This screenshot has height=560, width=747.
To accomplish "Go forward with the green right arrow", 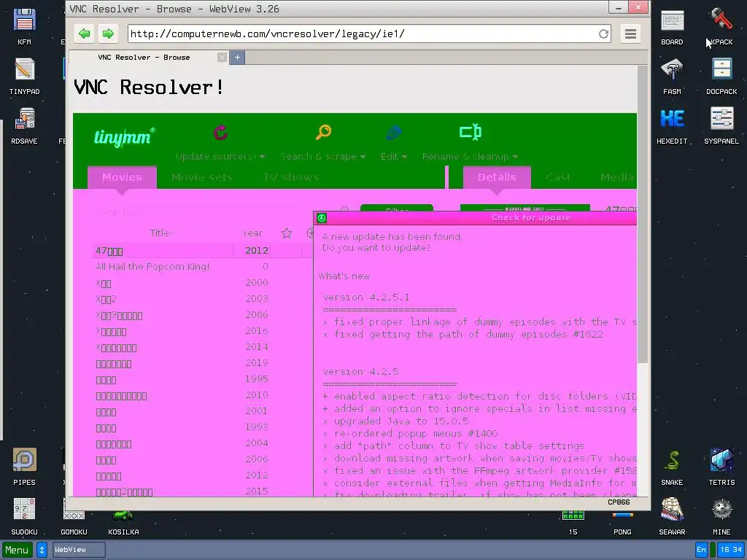I will pos(108,34).
